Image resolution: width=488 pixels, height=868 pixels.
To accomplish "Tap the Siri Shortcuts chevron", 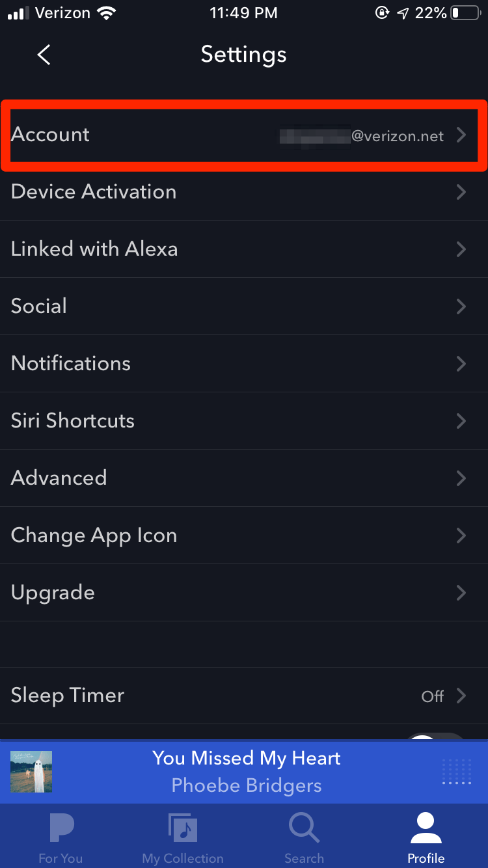I will coord(461,421).
